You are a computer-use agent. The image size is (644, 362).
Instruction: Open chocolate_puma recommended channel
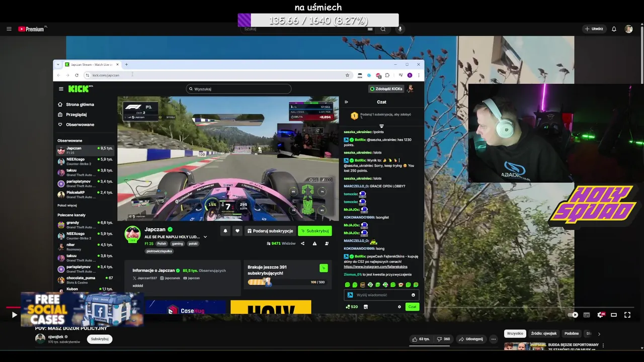(85, 280)
